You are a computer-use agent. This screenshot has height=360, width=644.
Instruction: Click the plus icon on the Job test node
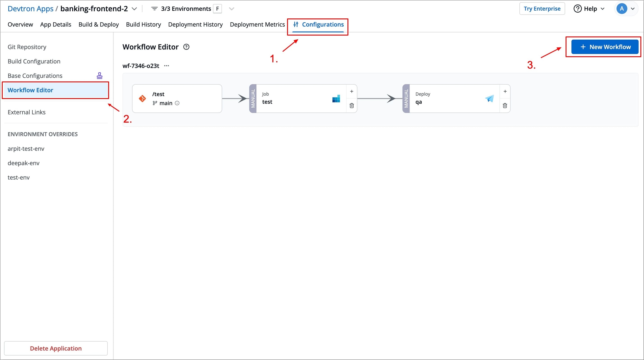352,91
